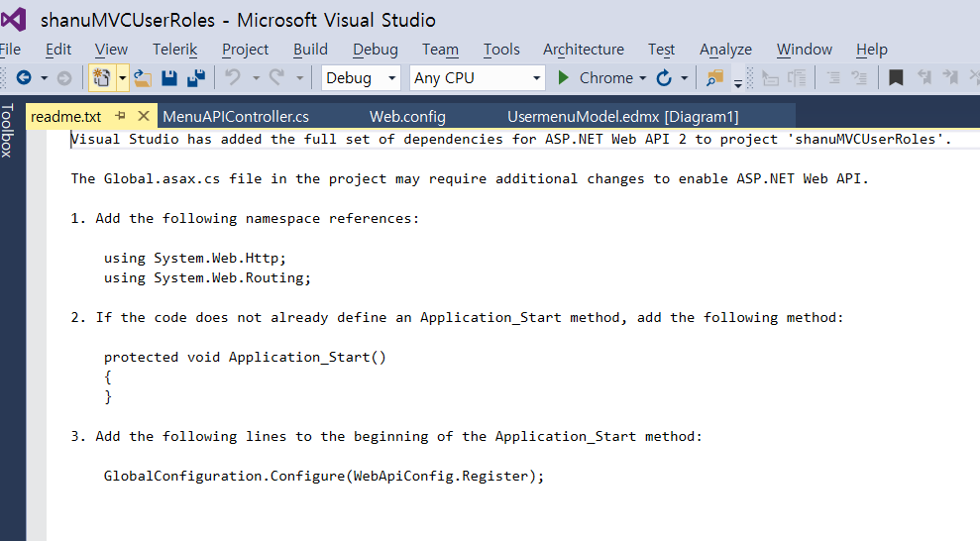Start debugging with the green play icon
The image size is (980, 541).
pyautogui.click(x=564, y=77)
